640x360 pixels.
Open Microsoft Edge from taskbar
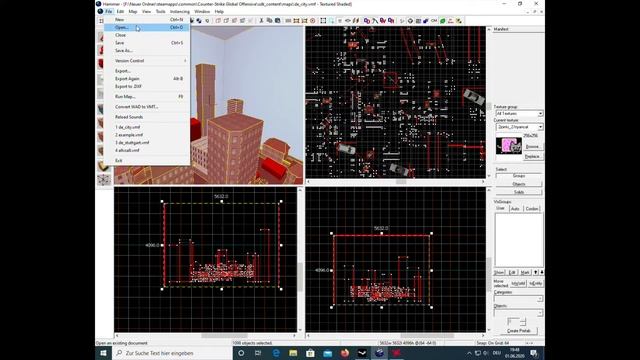tap(276, 353)
